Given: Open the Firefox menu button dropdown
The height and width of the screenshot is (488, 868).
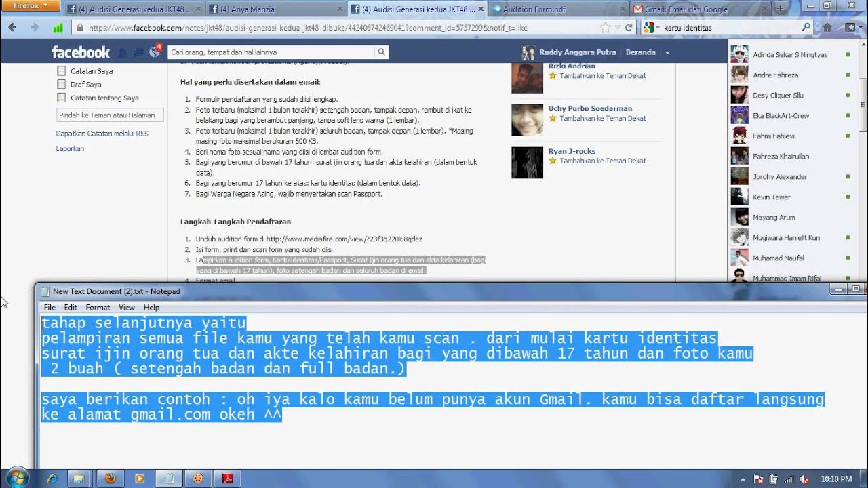Looking at the screenshot, I should [x=30, y=5].
